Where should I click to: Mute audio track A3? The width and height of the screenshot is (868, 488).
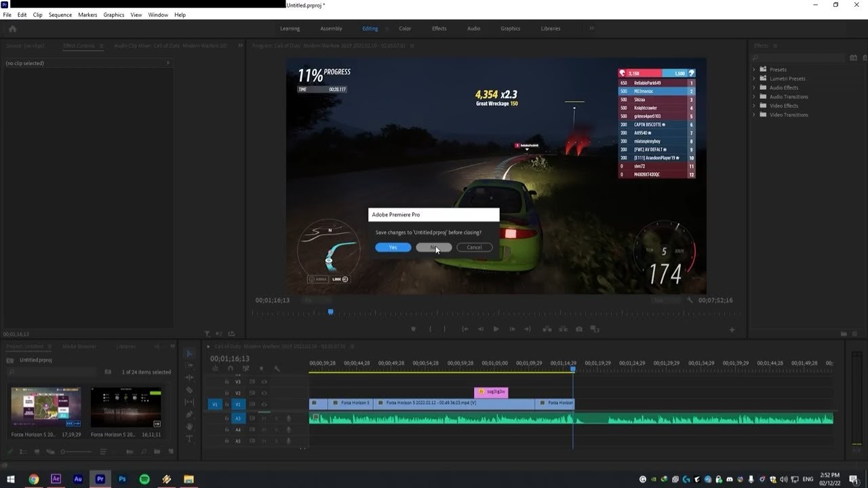pyautogui.click(x=264, y=418)
